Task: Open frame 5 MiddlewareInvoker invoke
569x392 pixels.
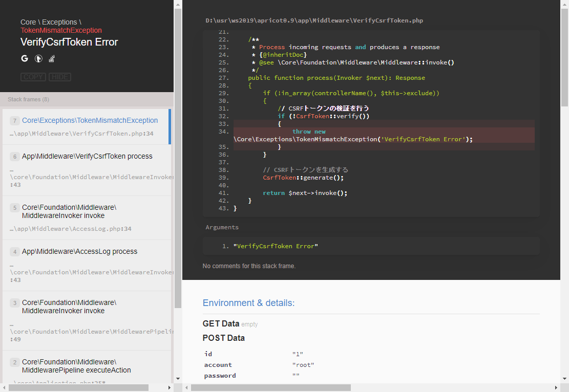Action: pos(69,211)
